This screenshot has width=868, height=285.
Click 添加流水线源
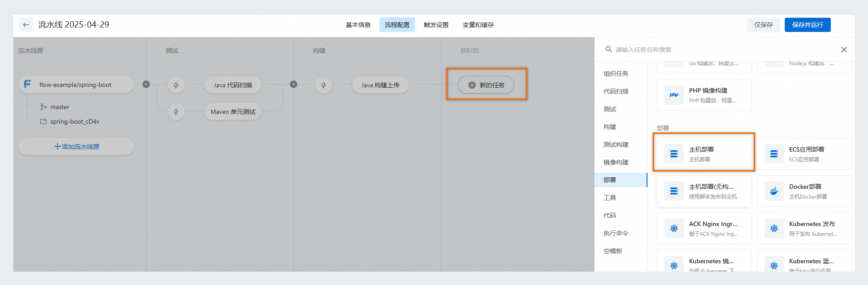76,146
